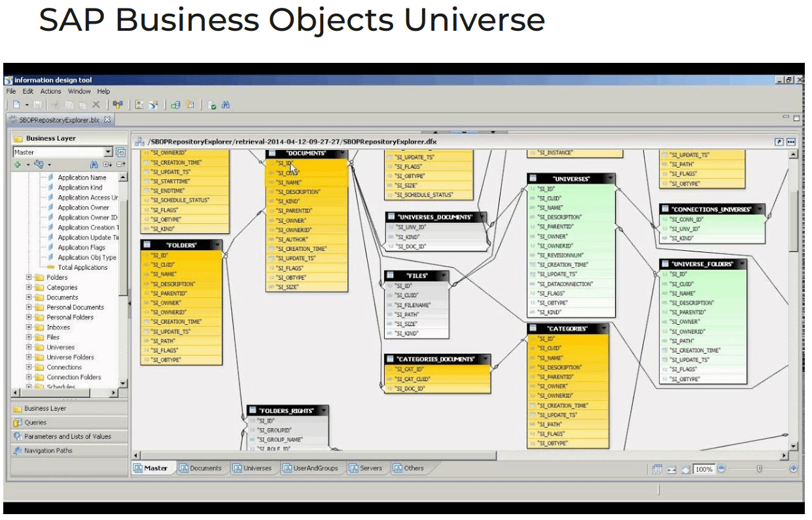Image resolution: width=812 pixels, height=520 pixels.
Task: Select Application Owner tree item
Action: [x=83, y=207]
